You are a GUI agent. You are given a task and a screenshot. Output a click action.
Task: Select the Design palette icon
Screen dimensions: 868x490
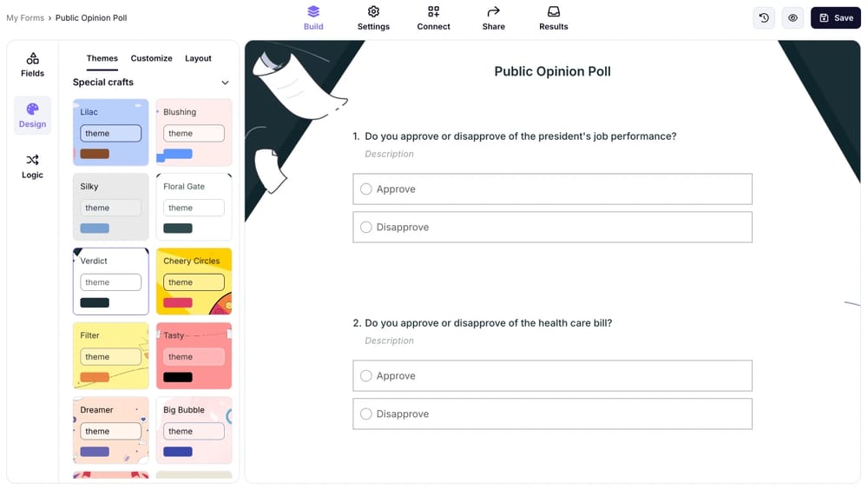point(32,110)
